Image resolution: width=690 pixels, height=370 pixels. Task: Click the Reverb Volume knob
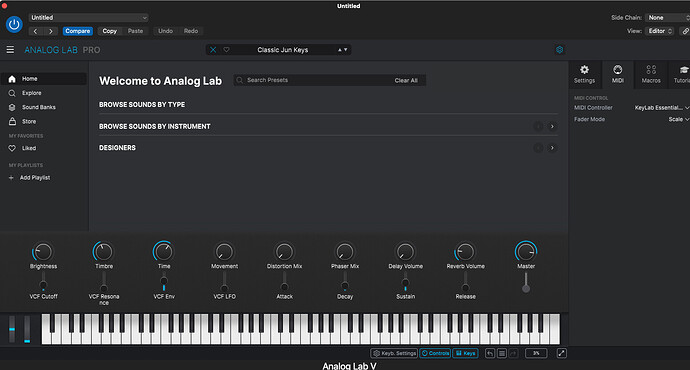tap(465, 252)
